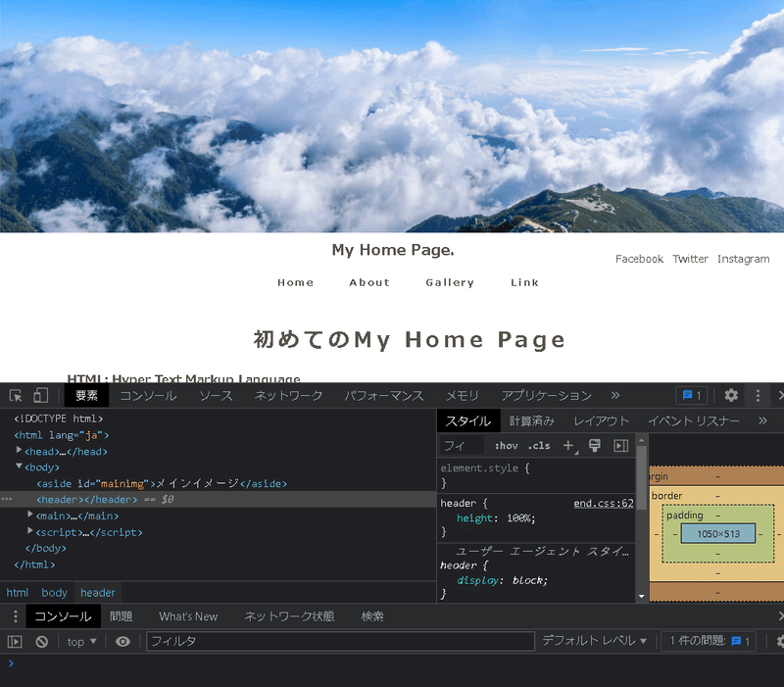Click the header breadcrumb item
This screenshot has width=784, height=687.
[x=97, y=593]
